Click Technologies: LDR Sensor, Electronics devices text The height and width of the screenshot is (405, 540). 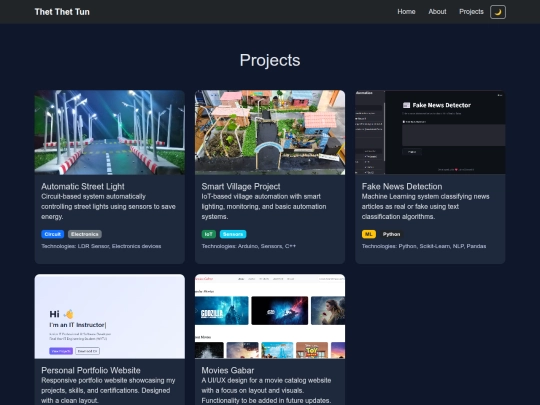101,246
